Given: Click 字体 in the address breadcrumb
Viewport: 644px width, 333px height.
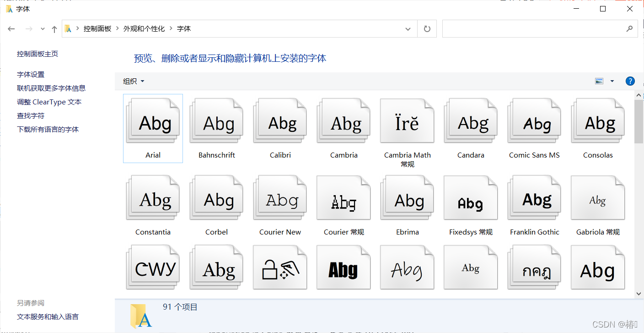Looking at the screenshot, I should (x=184, y=28).
